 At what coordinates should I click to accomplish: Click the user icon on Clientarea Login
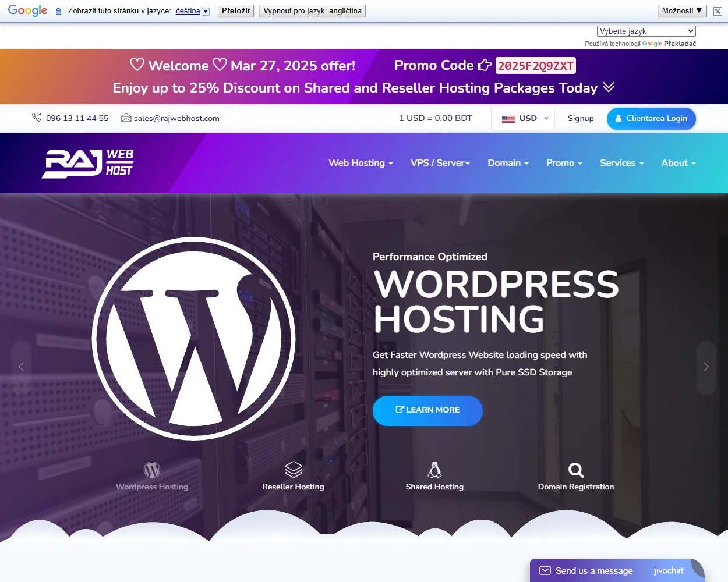pyautogui.click(x=618, y=119)
